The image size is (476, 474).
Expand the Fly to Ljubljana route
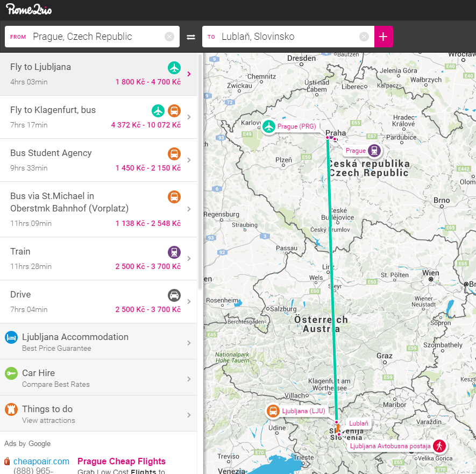pos(189,74)
